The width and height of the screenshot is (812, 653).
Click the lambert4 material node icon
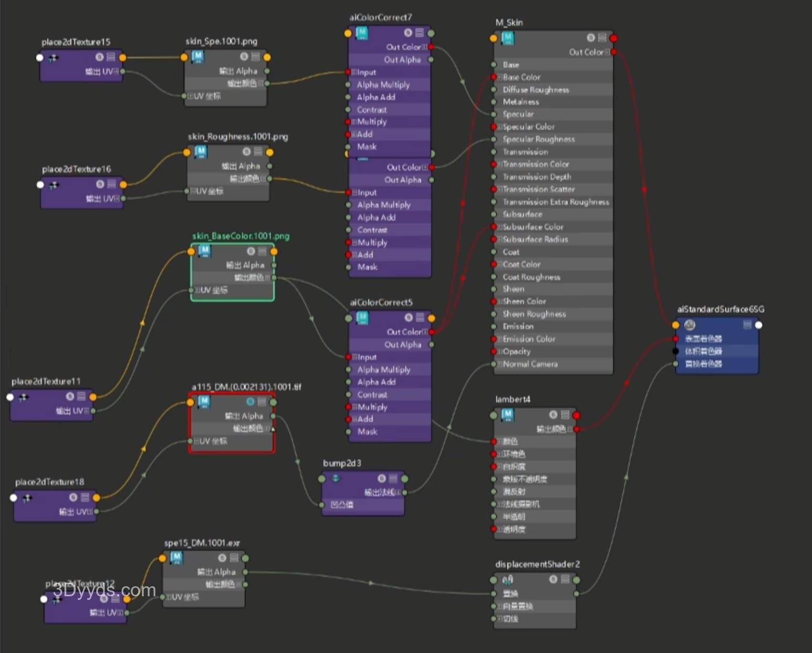(x=507, y=415)
